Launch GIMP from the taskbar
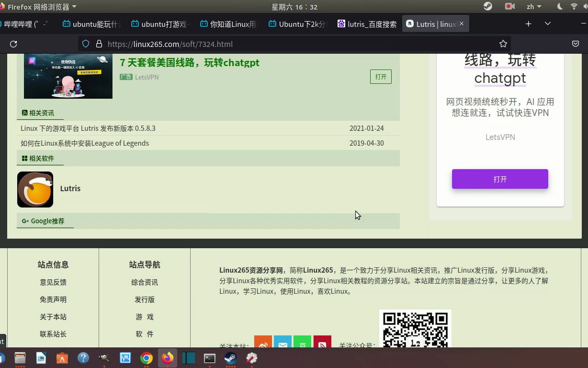Image resolution: width=588 pixels, height=368 pixels. tap(104, 358)
